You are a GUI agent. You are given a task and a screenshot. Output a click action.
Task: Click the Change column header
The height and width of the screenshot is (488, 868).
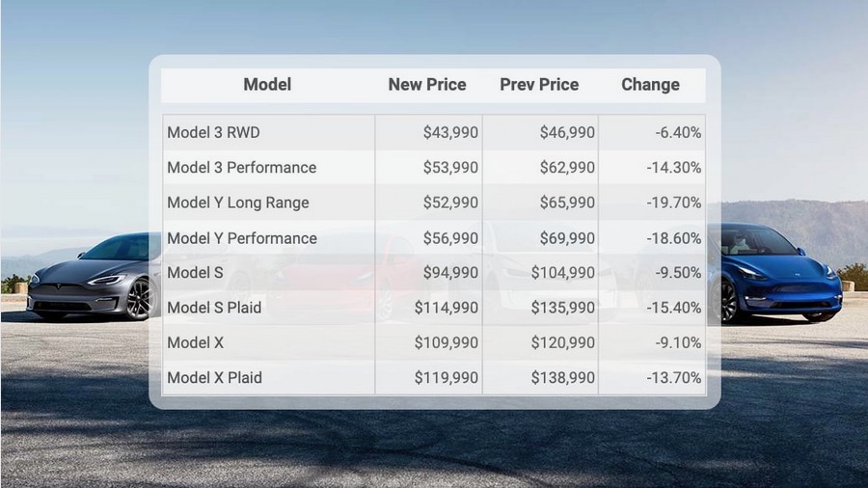(x=650, y=85)
